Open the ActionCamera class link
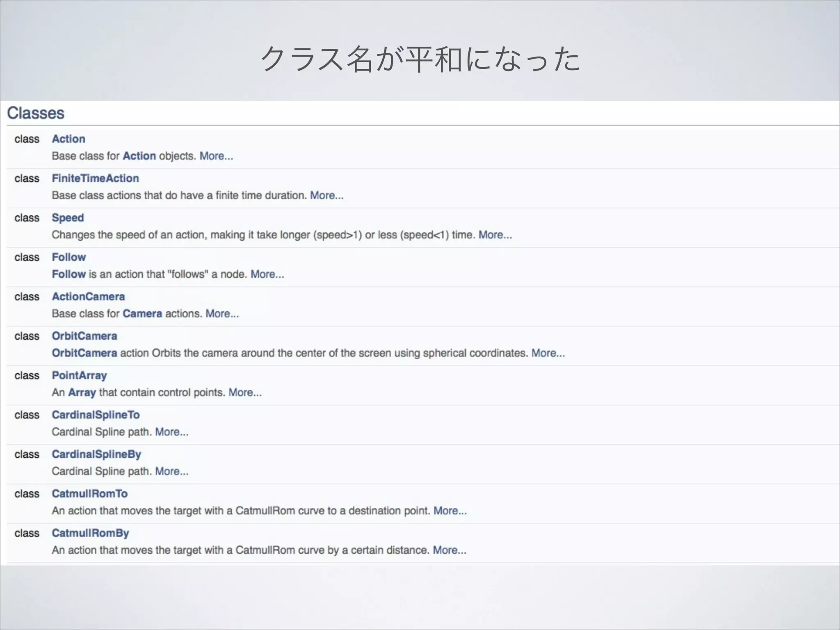The width and height of the screenshot is (840, 630). pos(88,297)
